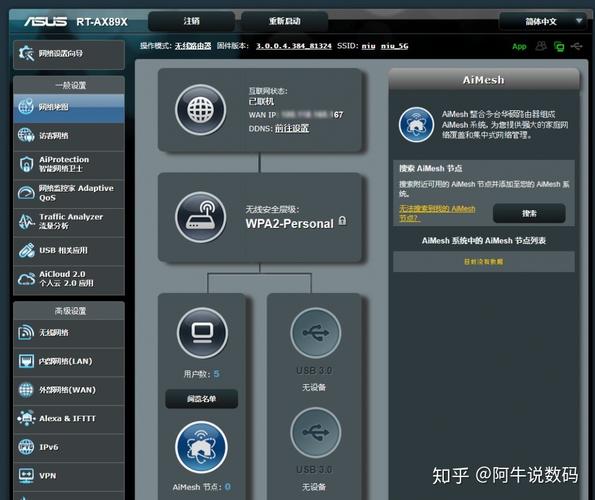Click the SSID niu_5G link
Viewport: 595px width, 500px height.
pos(395,46)
